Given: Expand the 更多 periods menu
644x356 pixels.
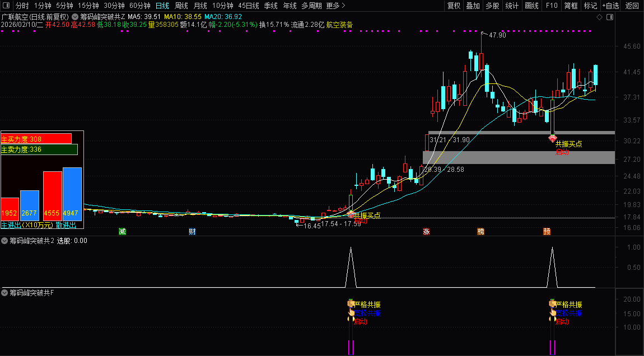Looking at the screenshot, I should (x=335, y=6).
